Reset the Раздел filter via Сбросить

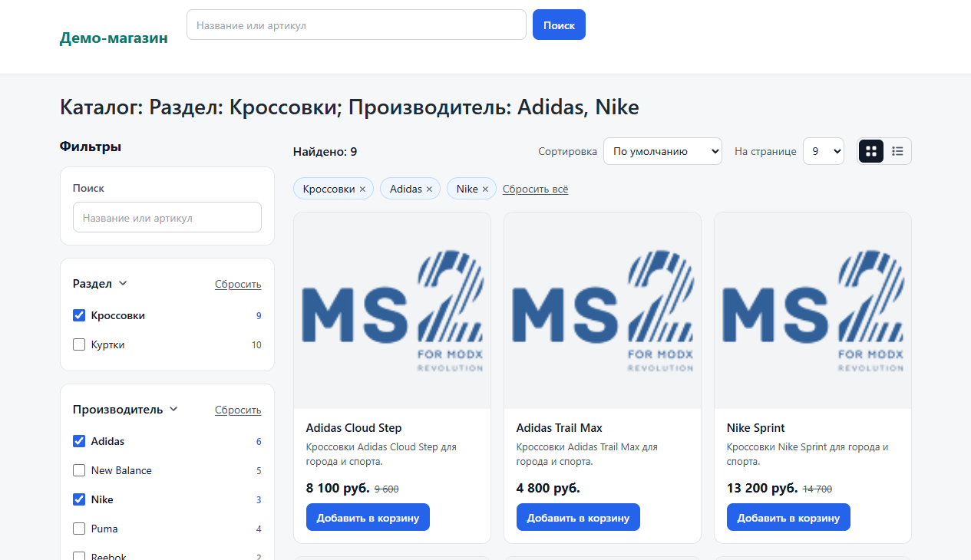[238, 285]
